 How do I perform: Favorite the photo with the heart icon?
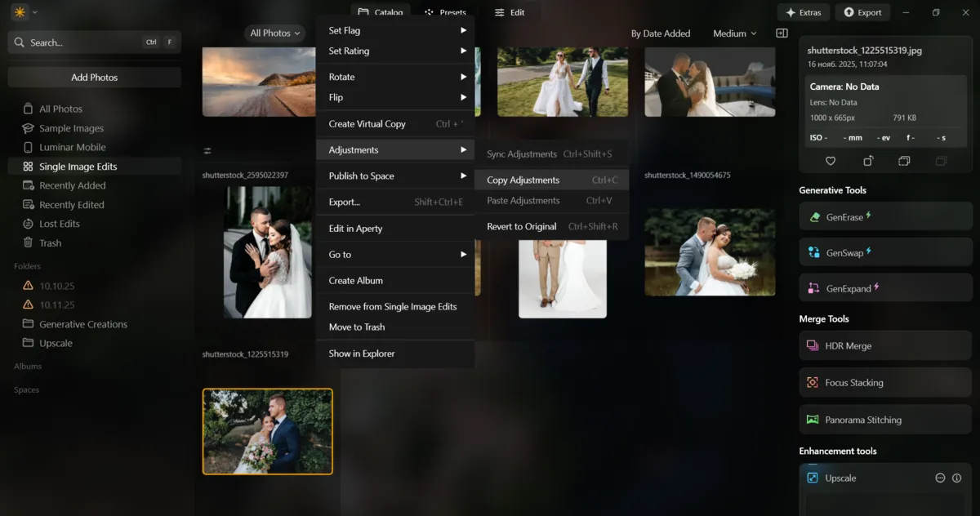coord(831,161)
